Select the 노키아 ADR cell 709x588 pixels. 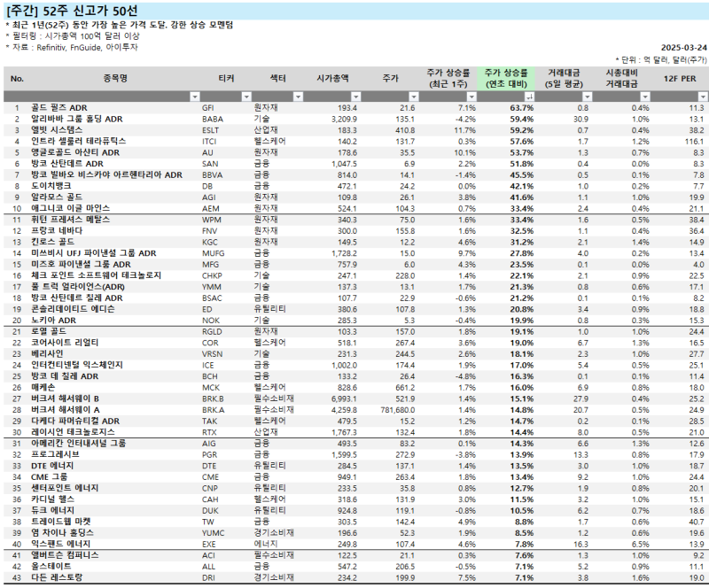[x=53, y=321]
